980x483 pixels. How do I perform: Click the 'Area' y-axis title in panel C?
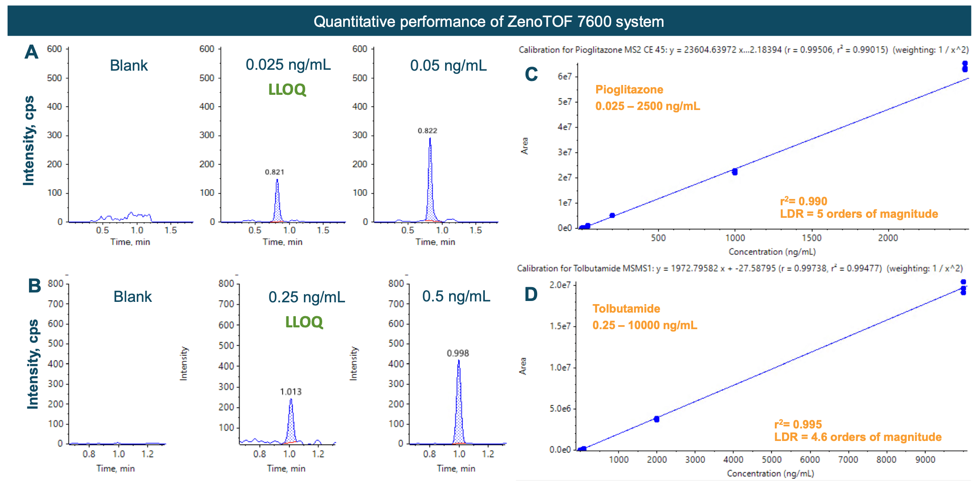[525, 146]
